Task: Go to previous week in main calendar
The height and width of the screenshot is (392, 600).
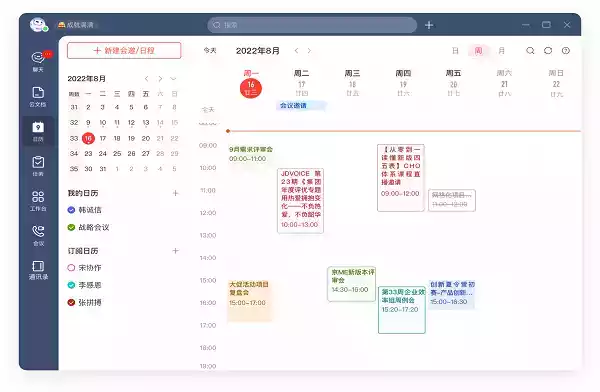Action: click(296, 51)
